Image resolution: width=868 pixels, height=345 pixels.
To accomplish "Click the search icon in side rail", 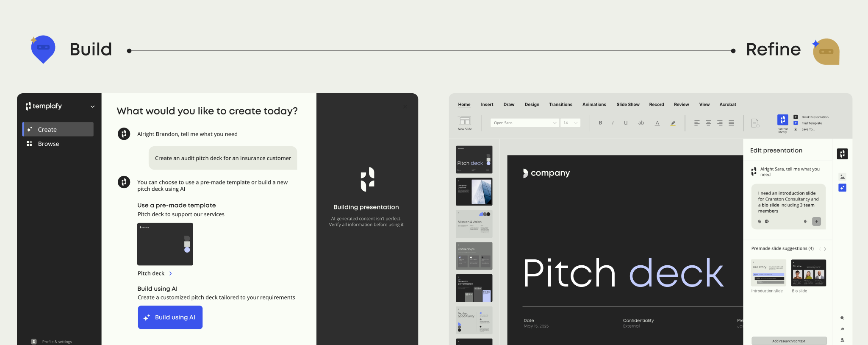I will pyautogui.click(x=842, y=318).
